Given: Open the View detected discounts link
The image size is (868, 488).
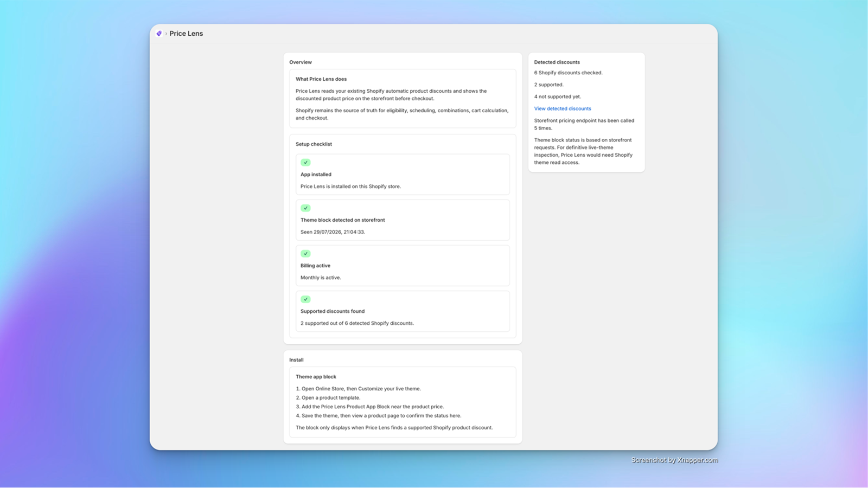Looking at the screenshot, I should click(563, 108).
